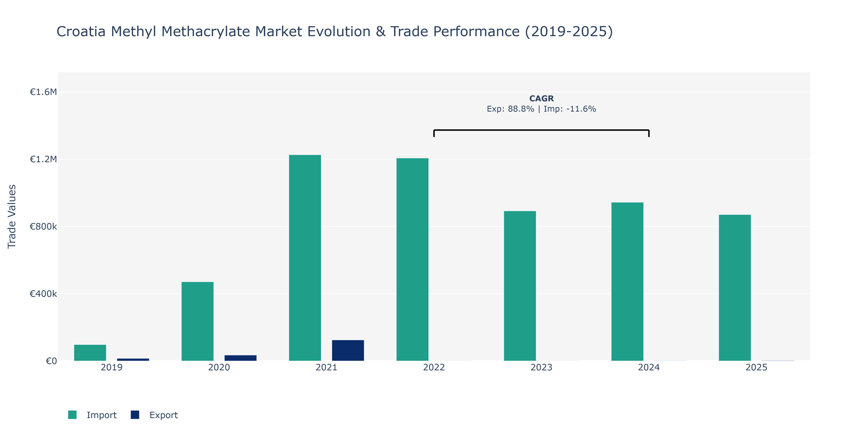
Task: Select the 2022 Import bar
Action: pyautogui.click(x=412, y=259)
